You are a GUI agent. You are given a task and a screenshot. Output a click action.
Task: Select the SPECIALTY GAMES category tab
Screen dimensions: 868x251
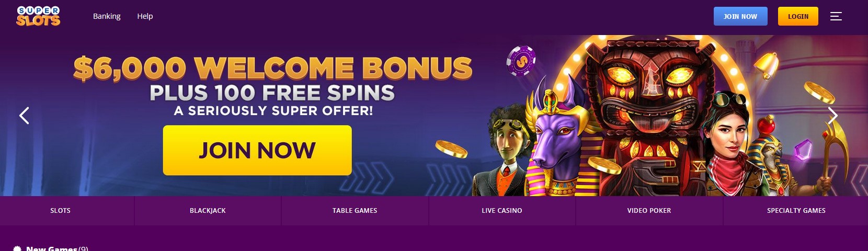796,211
